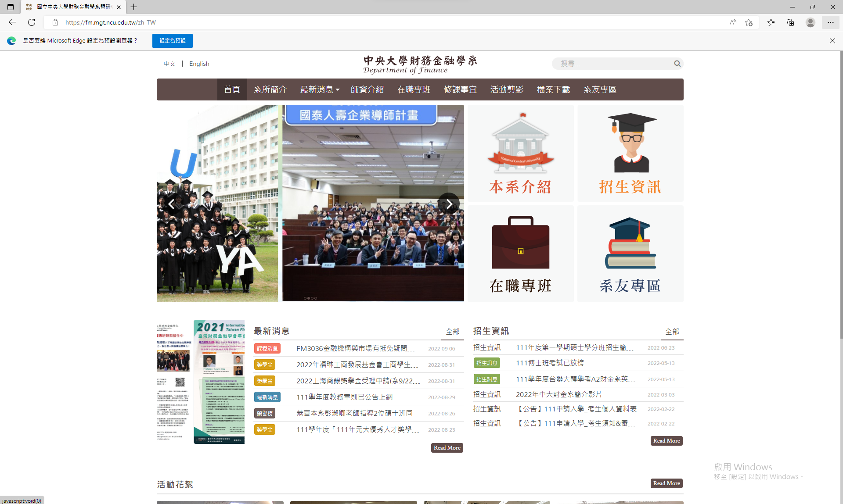Open 在職專班 briefcase tile
843x504 pixels.
[x=521, y=254]
